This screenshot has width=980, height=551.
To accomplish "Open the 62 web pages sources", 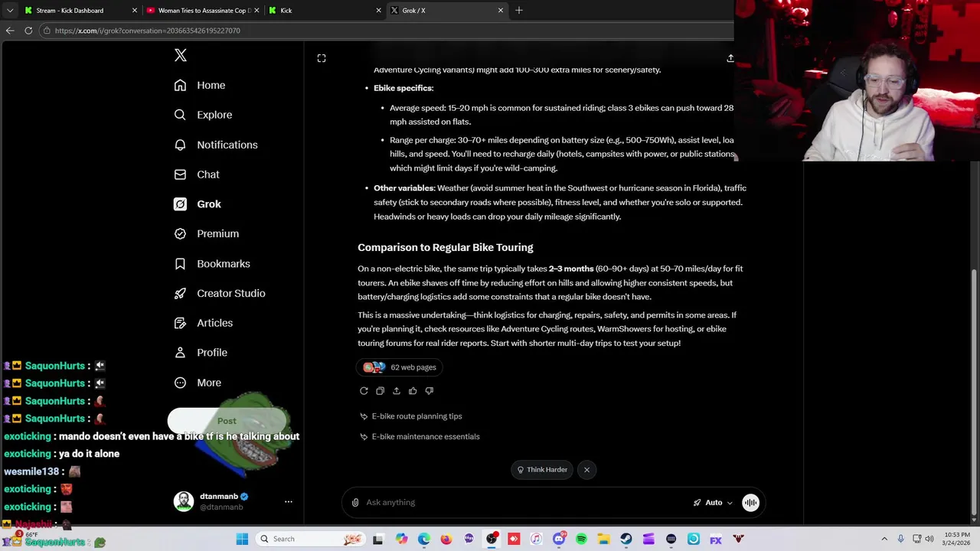I will (x=400, y=367).
